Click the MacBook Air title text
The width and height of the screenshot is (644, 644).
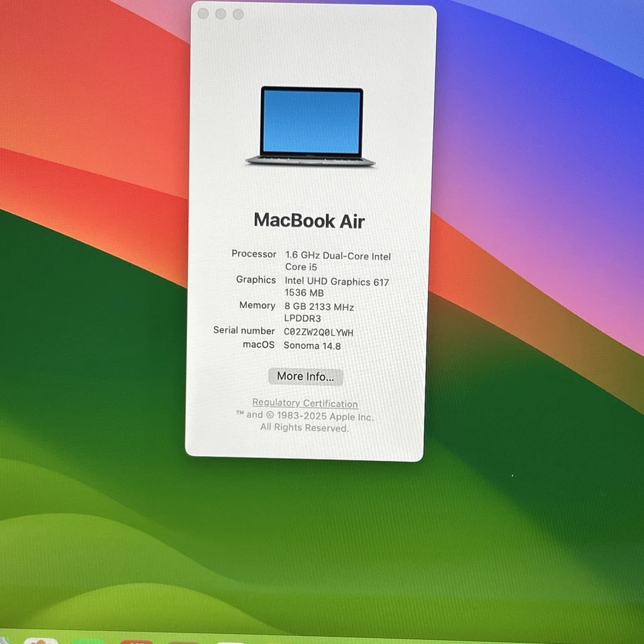coord(309,221)
